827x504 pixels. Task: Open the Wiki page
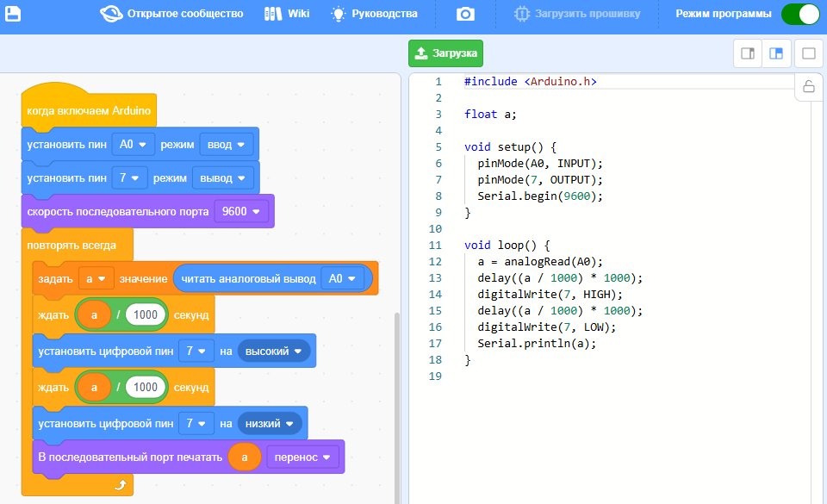pyautogui.click(x=287, y=14)
